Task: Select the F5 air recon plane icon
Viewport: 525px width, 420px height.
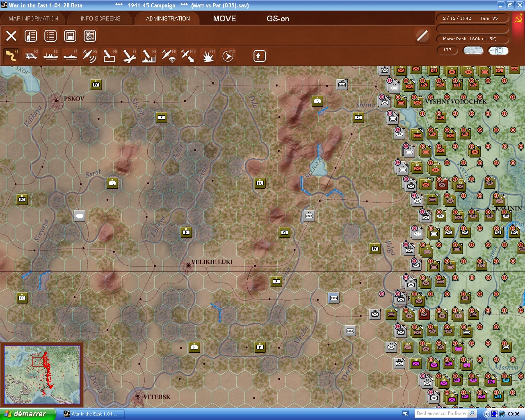Action: tap(90, 56)
